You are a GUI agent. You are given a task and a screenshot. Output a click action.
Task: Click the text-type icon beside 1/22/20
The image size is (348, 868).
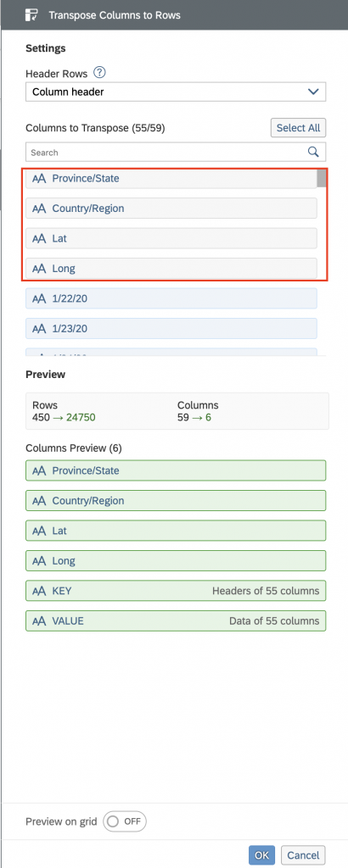tap(39, 299)
